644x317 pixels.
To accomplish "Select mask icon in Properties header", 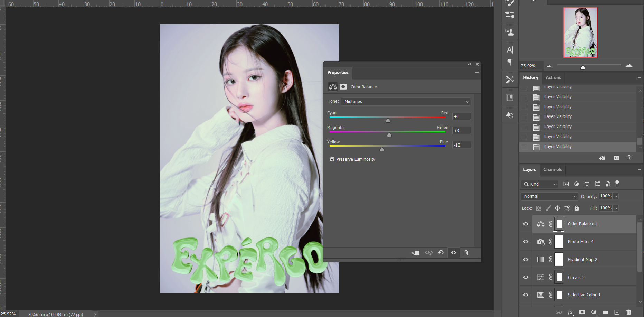I will (x=343, y=87).
